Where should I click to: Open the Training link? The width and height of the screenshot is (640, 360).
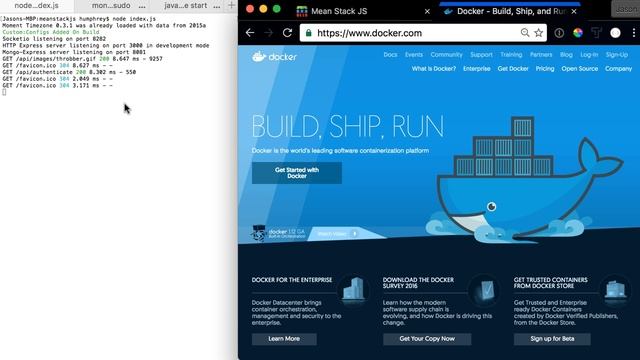point(511,55)
